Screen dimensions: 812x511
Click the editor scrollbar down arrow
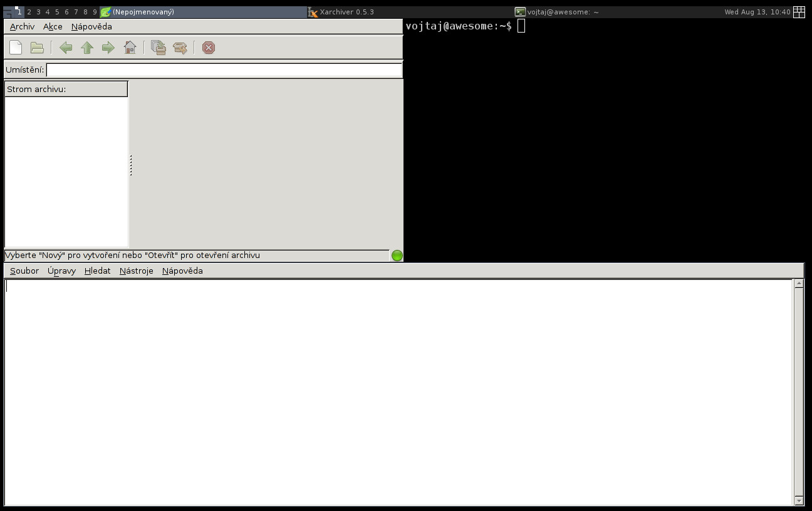tap(799, 501)
